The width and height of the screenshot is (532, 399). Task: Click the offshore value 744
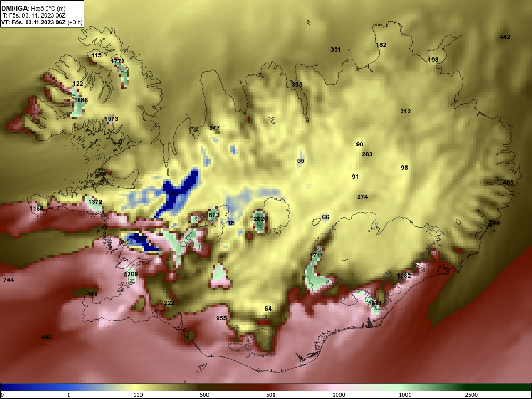point(9,280)
